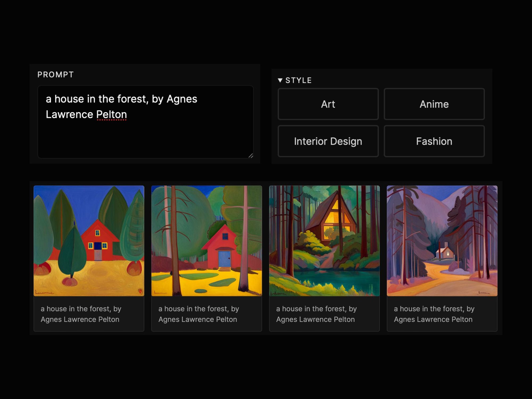Open the glowing A-frame cabin image
The width and height of the screenshot is (532, 399).
(324, 241)
